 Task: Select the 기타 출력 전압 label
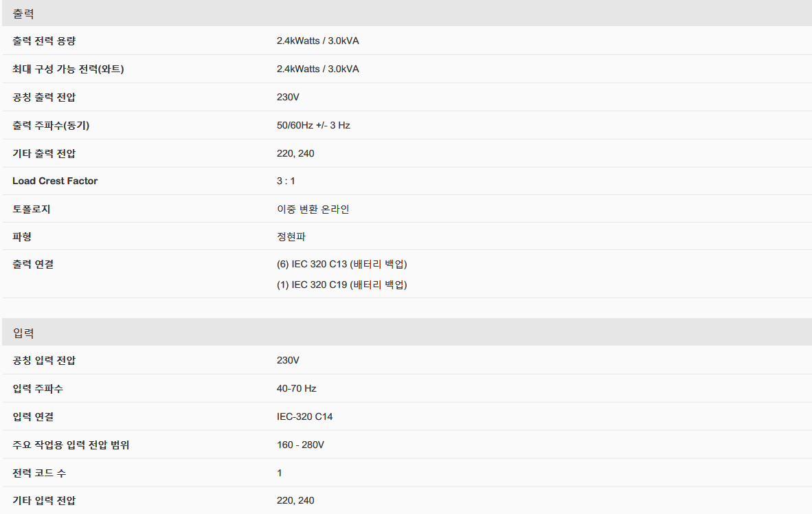pyautogui.click(x=44, y=153)
